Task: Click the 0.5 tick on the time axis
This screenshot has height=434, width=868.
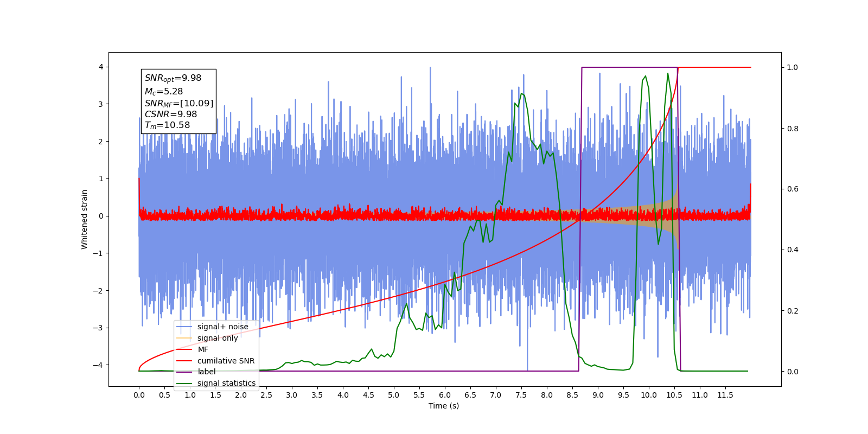Action: pyautogui.click(x=164, y=395)
